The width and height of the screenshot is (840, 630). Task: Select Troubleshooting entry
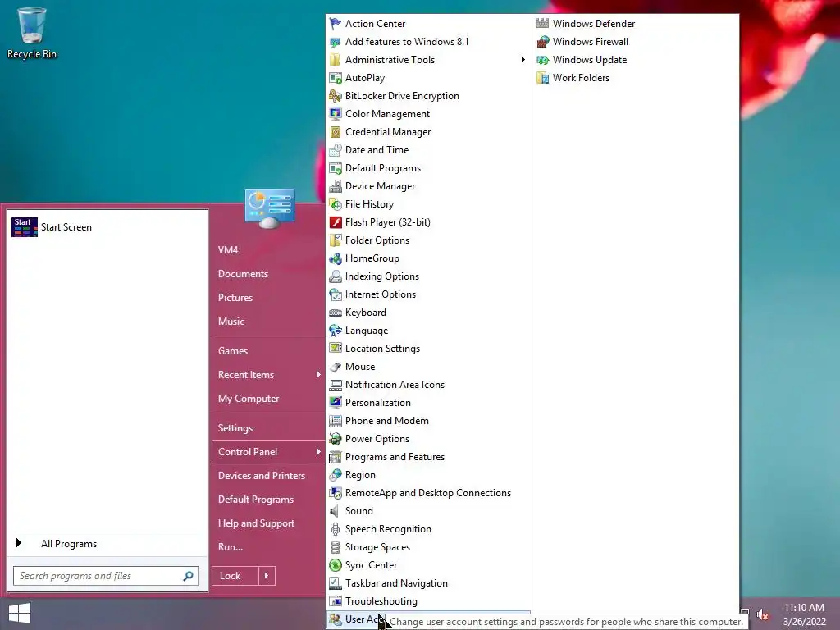coord(381,601)
